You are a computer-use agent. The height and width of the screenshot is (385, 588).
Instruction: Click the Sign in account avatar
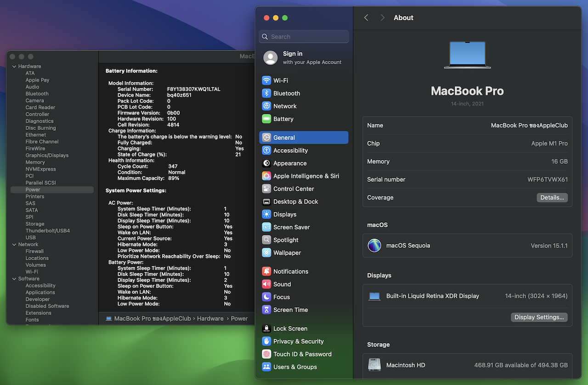click(x=271, y=58)
